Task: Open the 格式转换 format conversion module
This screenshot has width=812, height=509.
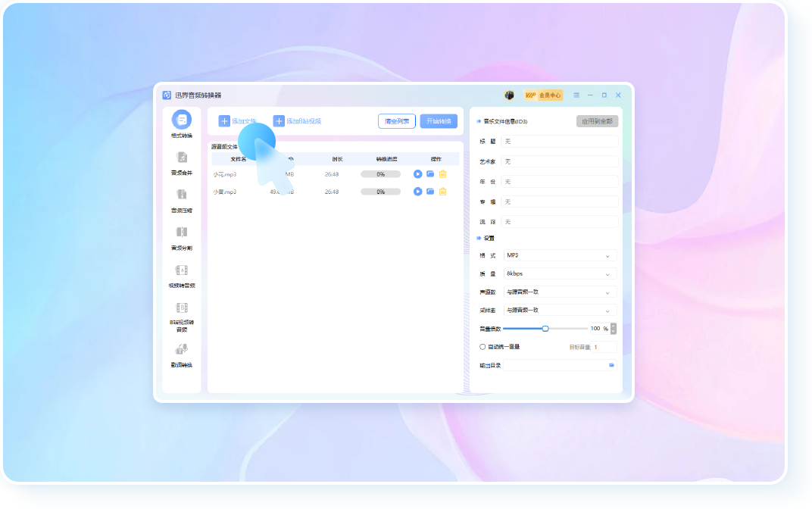Action: 181,124
